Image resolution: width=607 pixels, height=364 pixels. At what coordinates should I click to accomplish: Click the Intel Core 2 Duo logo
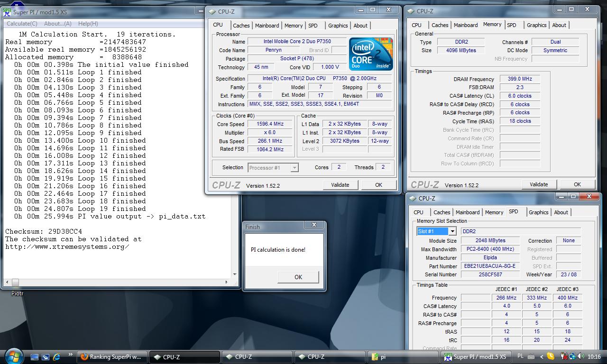[x=371, y=54]
